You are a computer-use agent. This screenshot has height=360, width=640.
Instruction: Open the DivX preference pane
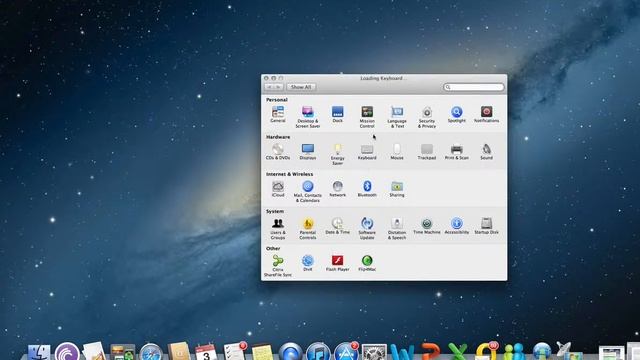click(x=307, y=263)
